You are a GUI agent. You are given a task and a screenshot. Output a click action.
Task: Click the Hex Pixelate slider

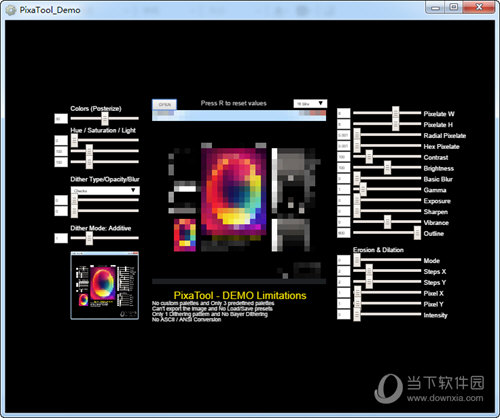coord(387,146)
